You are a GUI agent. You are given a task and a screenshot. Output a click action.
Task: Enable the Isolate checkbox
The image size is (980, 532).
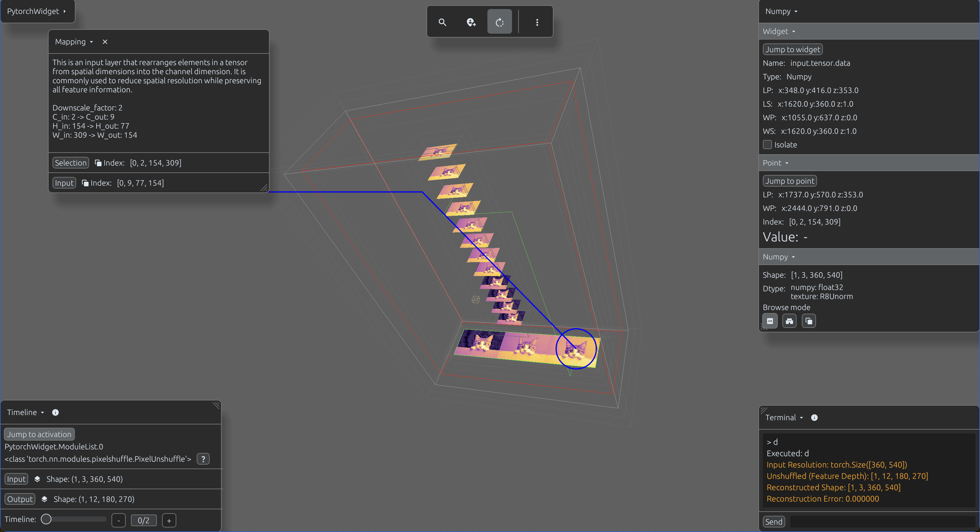tap(767, 145)
